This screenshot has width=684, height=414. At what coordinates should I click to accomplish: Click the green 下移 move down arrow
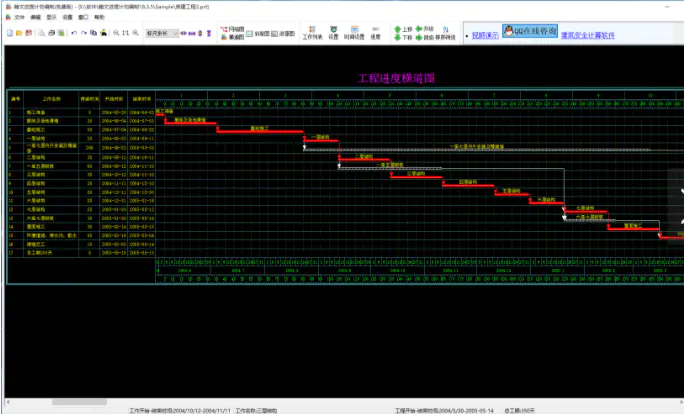click(x=403, y=38)
